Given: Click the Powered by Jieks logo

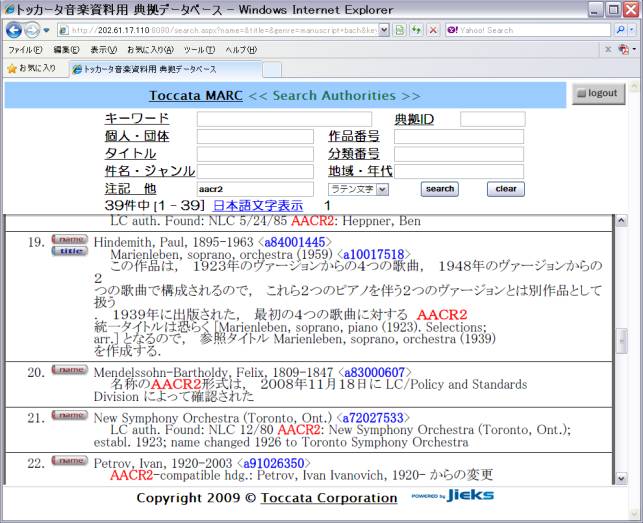Looking at the screenshot, I should (x=453, y=496).
